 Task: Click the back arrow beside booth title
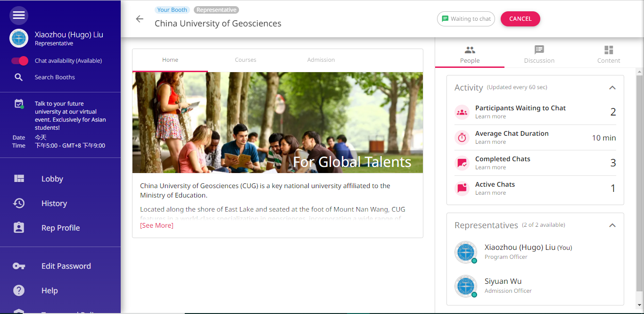140,19
